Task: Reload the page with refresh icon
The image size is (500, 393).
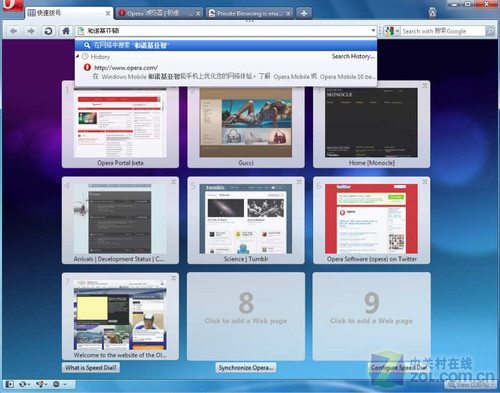Action: pos(48,31)
